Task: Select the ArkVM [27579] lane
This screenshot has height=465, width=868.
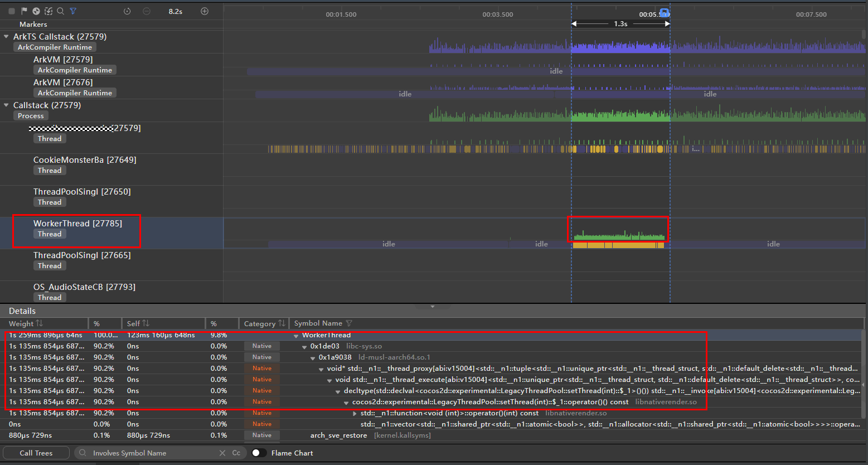Action: click(111, 65)
